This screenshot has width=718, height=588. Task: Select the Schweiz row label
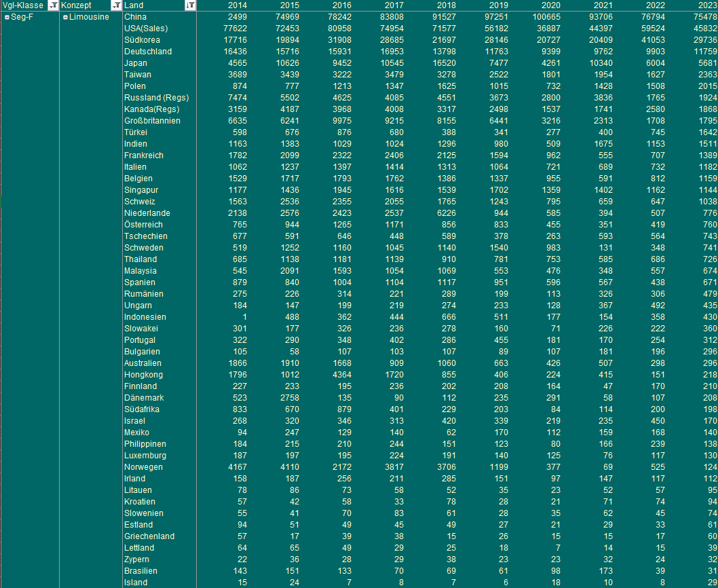140,201
